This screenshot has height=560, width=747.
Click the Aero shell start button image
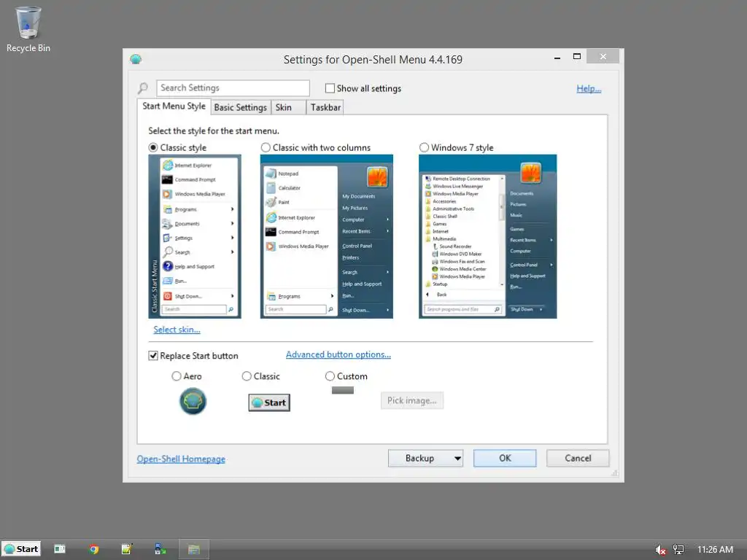click(193, 401)
